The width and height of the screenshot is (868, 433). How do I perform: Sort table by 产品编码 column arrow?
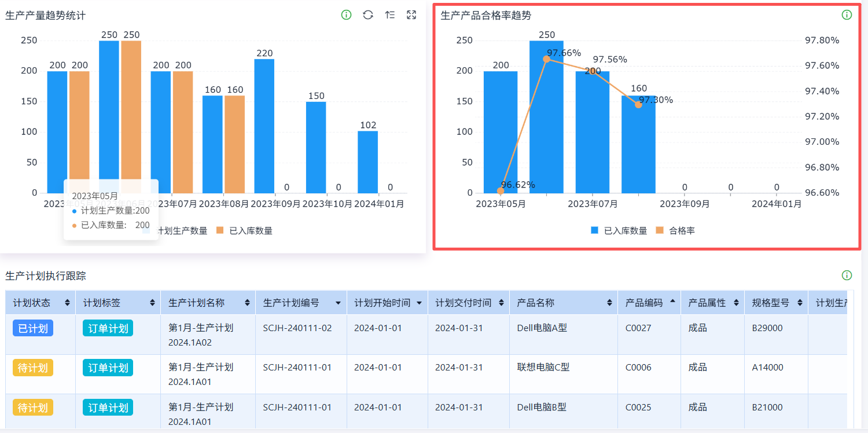tap(672, 302)
